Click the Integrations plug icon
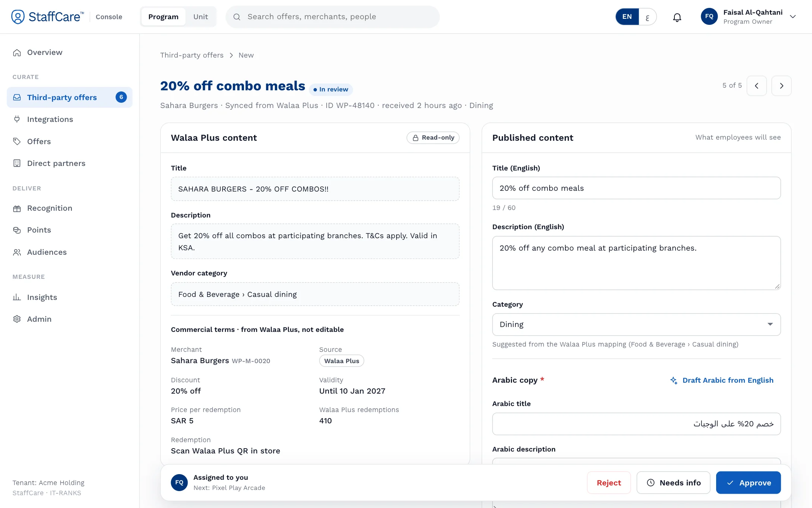812x508 pixels. (x=17, y=119)
